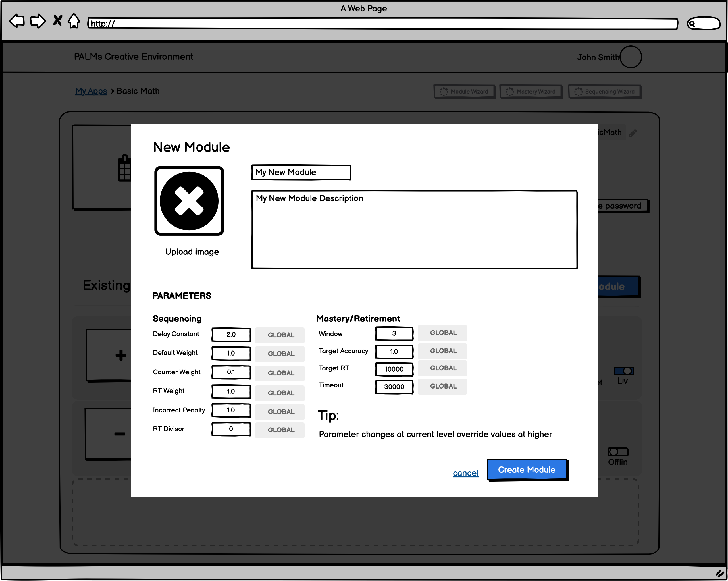Click the http:// address bar
Viewport: 728px width, 581px height.
coord(382,24)
